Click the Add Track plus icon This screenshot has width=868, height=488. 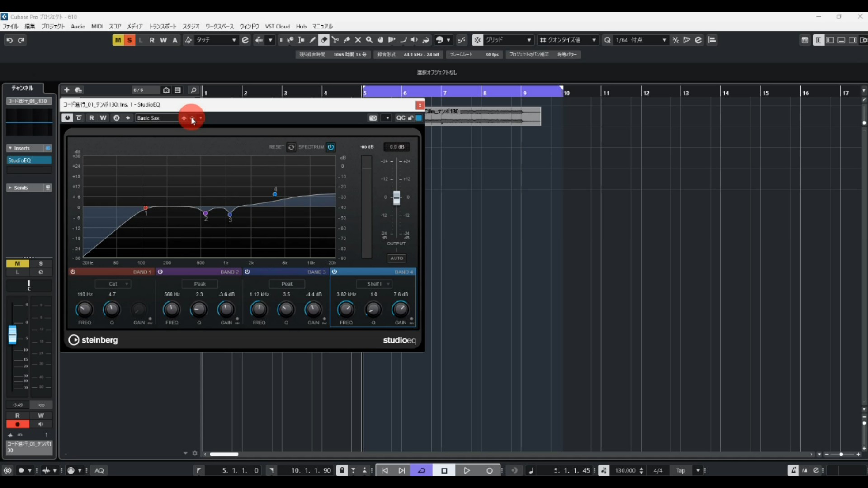pos(66,90)
